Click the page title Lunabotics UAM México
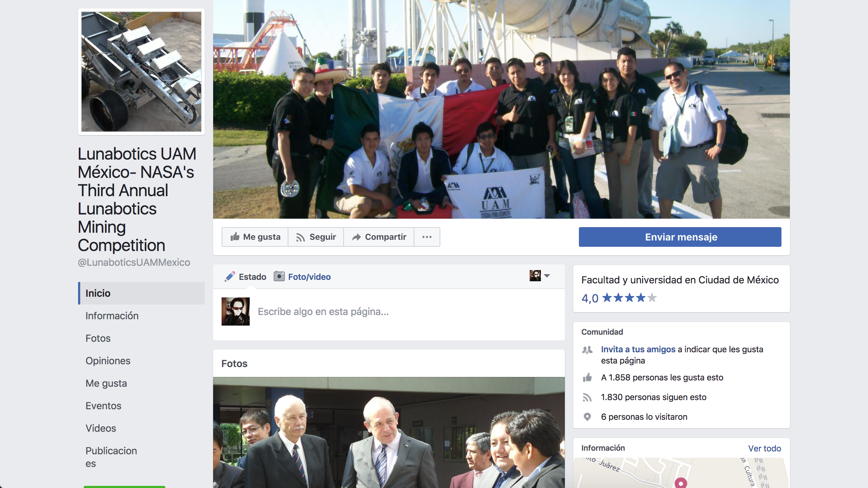The height and width of the screenshot is (488, 868). (x=137, y=200)
